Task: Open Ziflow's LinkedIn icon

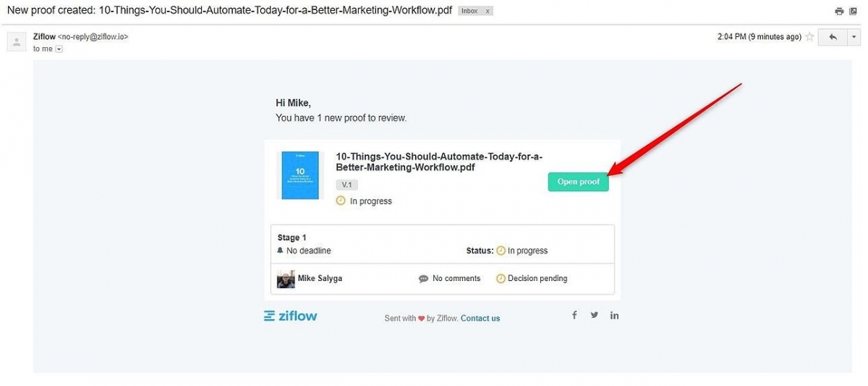Action: [x=614, y=315]
